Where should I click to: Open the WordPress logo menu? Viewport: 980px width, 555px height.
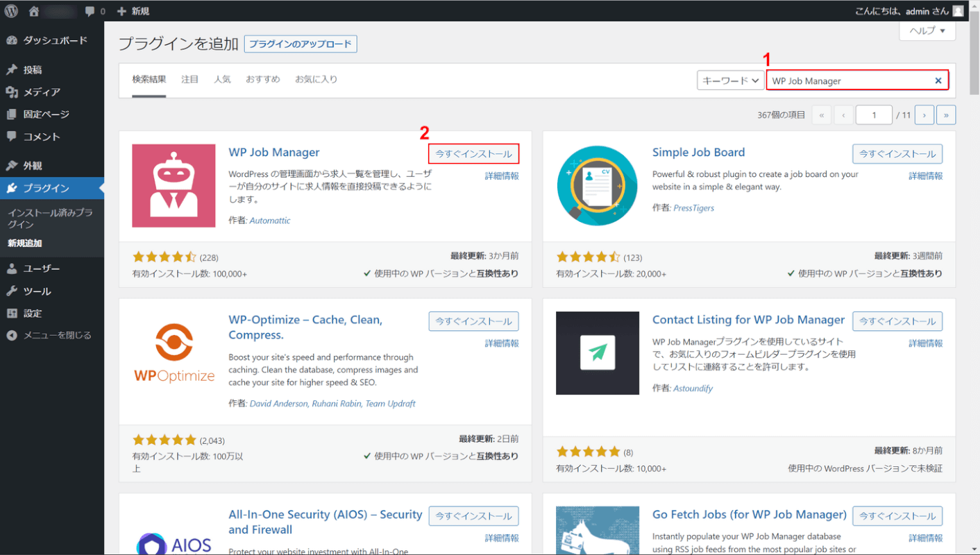click(x=11, y=11)
